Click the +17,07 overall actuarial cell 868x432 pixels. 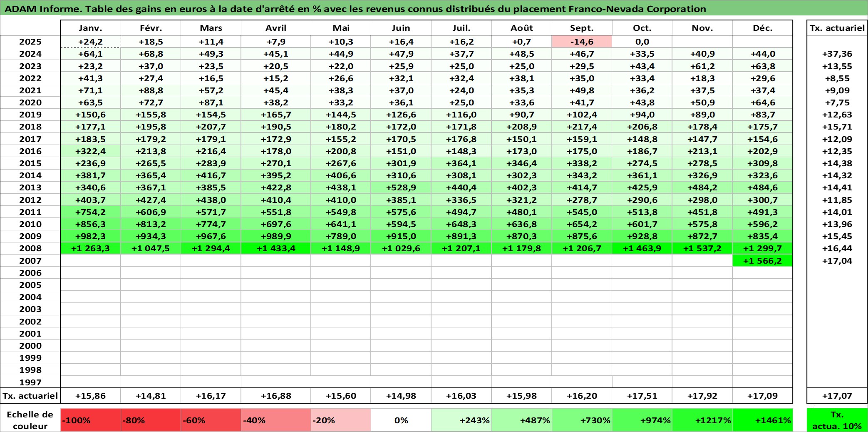[x=837, y=396]
